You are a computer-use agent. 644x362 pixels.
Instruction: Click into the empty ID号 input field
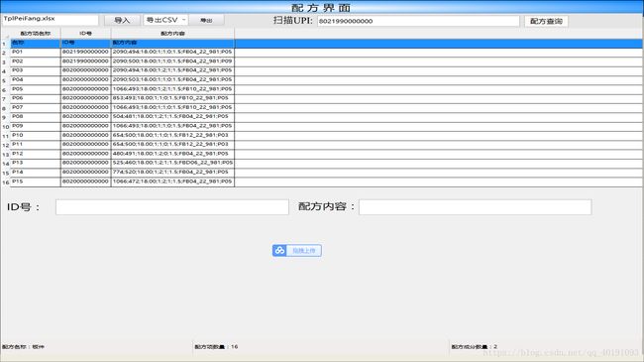[x=172, y=207]
